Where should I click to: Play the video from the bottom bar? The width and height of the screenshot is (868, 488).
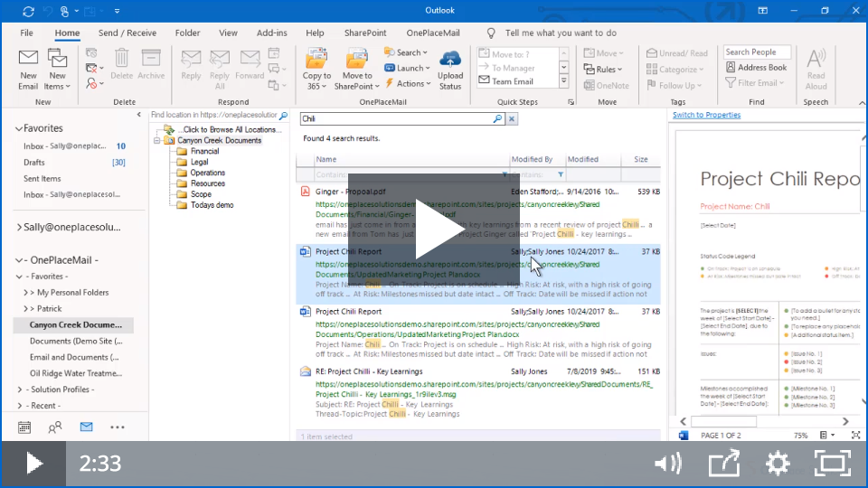click(x=33, y=464)
